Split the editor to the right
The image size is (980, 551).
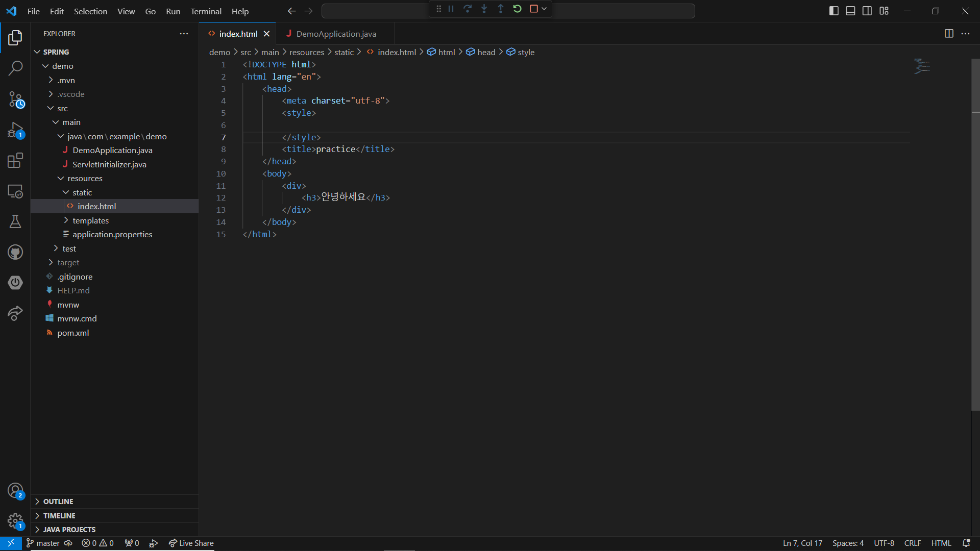[949, 34]
